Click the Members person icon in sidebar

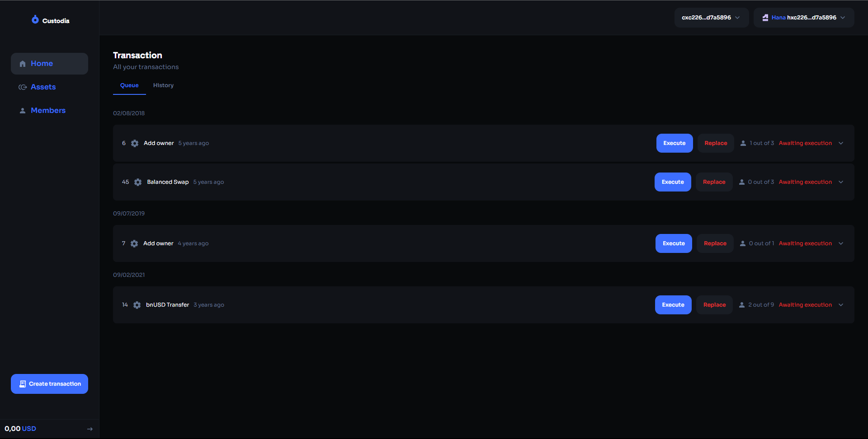pyautogui.click(x=23, y=111)
